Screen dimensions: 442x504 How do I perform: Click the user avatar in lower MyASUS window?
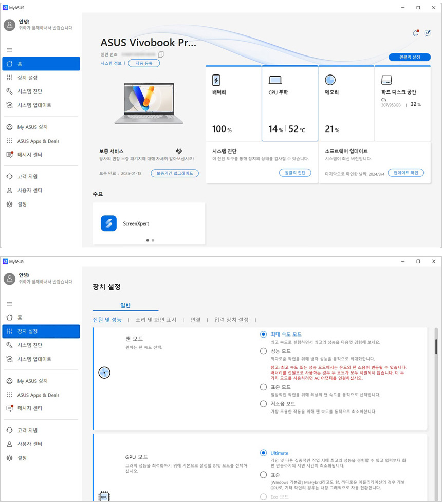(x=10, y=278)
